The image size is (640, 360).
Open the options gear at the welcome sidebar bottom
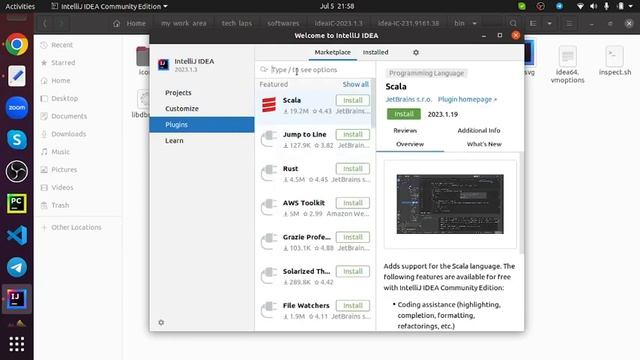161,322
